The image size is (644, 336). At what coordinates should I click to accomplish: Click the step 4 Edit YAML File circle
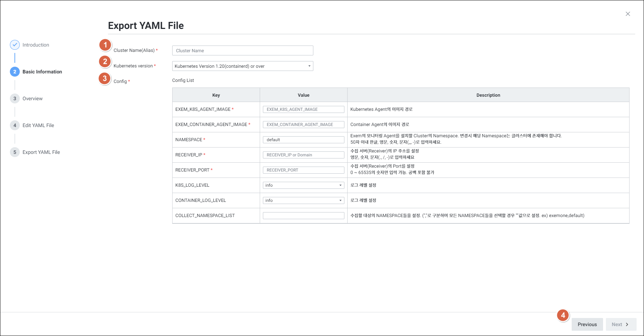click(15, 125)
